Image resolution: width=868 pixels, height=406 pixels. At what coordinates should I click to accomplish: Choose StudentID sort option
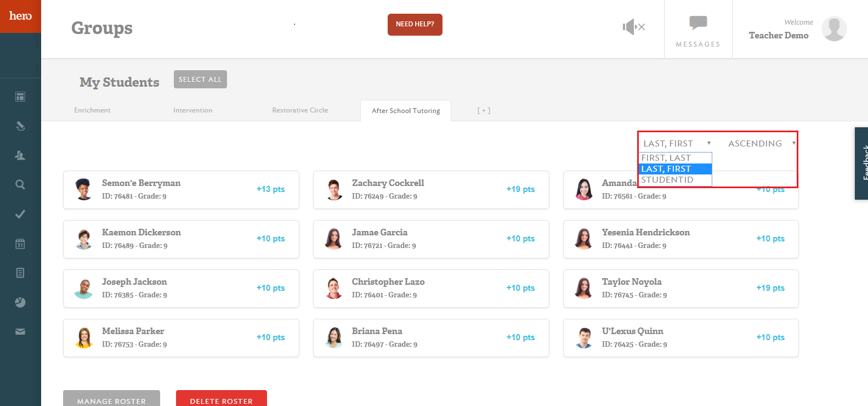(x=676, y=180)
